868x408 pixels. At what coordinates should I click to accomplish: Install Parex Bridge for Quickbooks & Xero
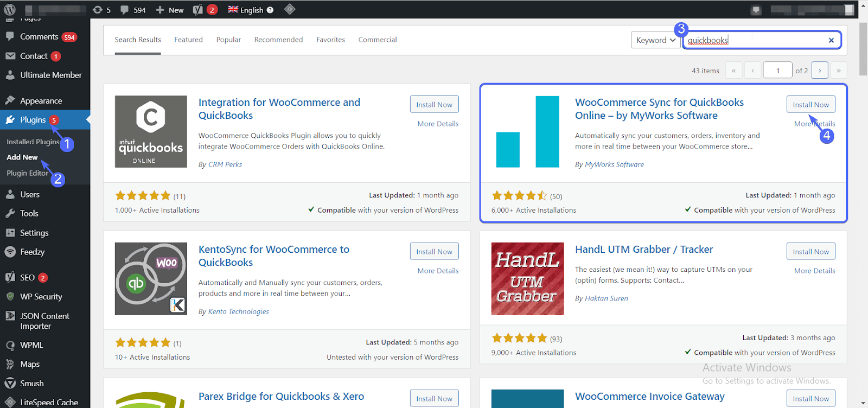pyautogui.click(x=434, y=398)
